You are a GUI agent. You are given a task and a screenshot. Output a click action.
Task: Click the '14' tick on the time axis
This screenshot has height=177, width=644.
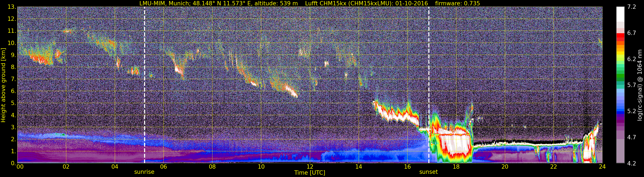(x=358, y=167)
